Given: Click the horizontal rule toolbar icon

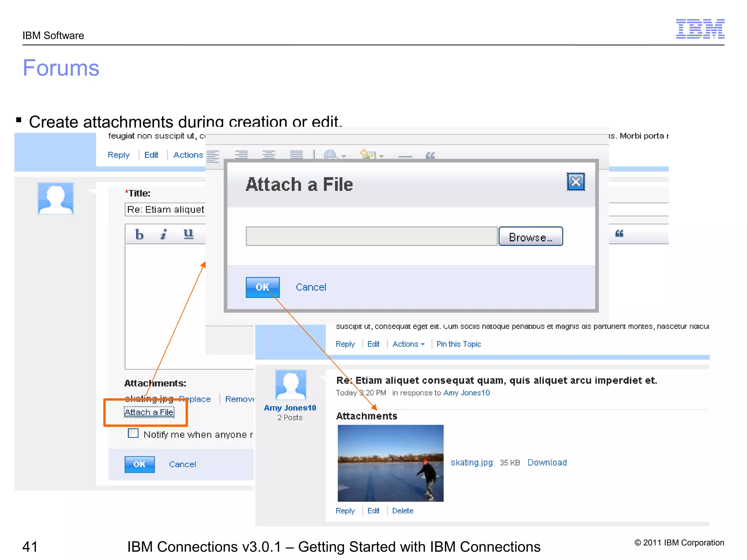Looking at the screenshot, I should 405,157.
